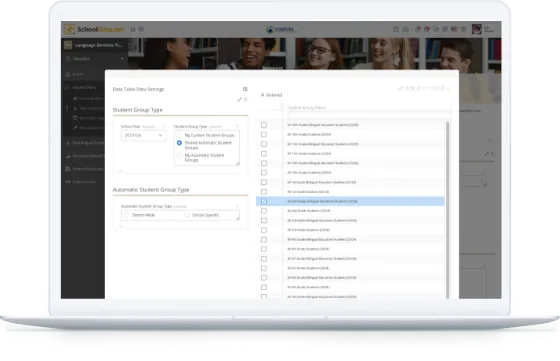Viewport: 560px width, 361px height.
Task: Open the School Year 2023/24 dropdown
Action: coord(143,135)
